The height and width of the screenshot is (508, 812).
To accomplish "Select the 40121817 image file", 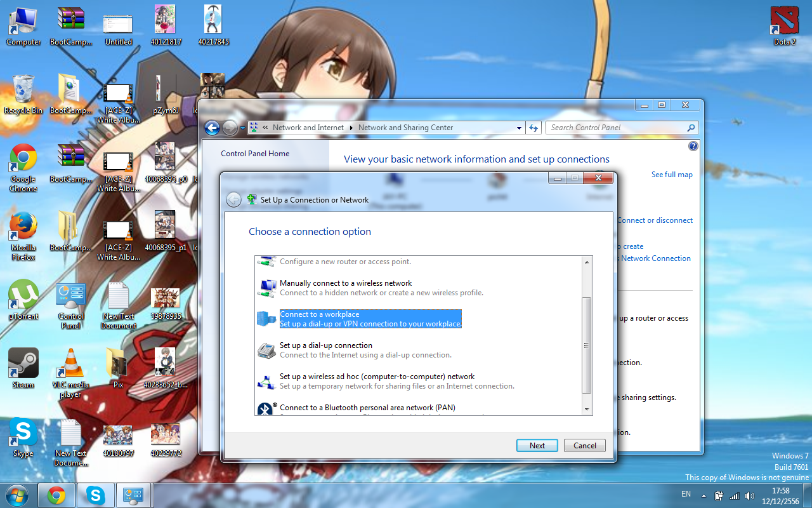I will point(166,27).
